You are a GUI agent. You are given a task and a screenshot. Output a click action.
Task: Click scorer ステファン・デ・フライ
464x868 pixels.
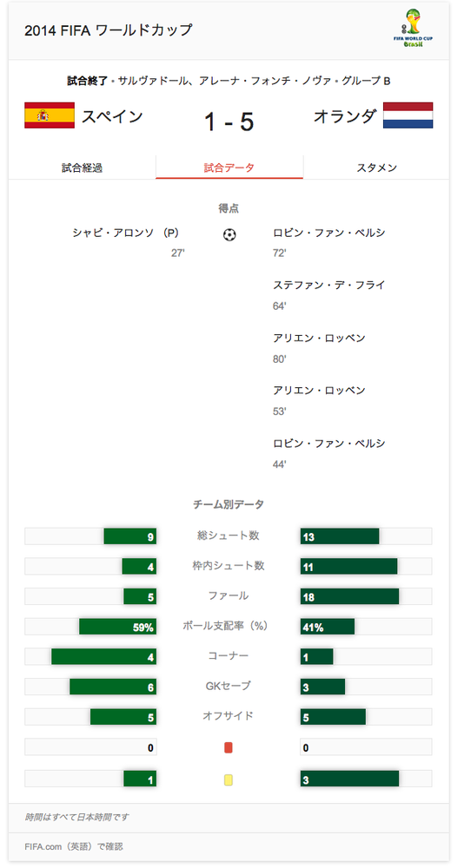coord(328,285)
